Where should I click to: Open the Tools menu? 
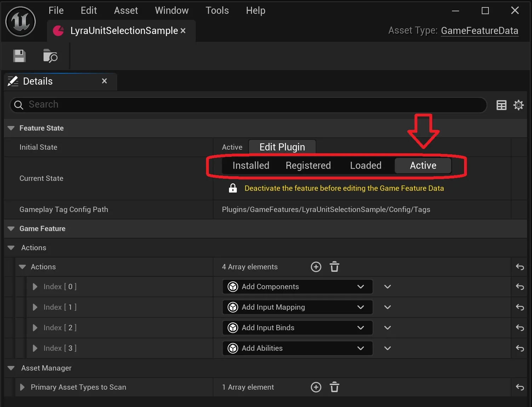(217, 11)
